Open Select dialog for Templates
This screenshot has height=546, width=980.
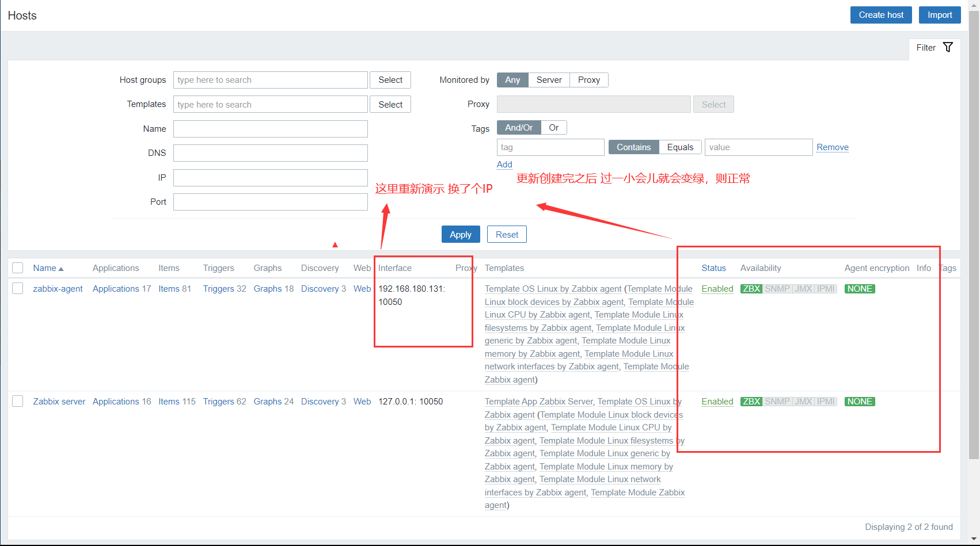click(390, 105)
